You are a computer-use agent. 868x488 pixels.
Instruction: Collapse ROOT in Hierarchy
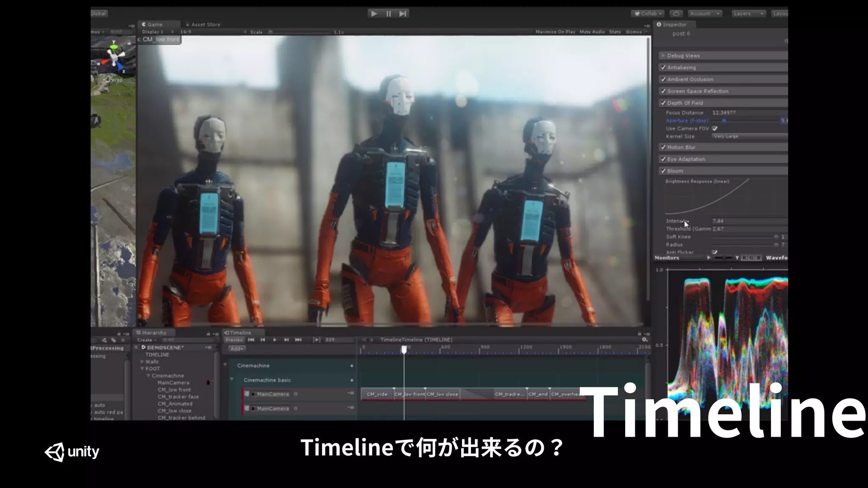point(142,369)
